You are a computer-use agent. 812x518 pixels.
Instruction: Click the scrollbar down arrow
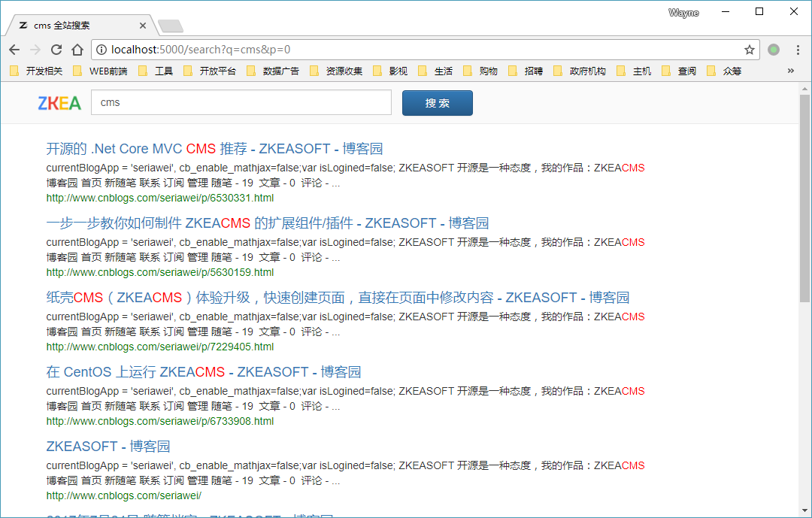804,510
